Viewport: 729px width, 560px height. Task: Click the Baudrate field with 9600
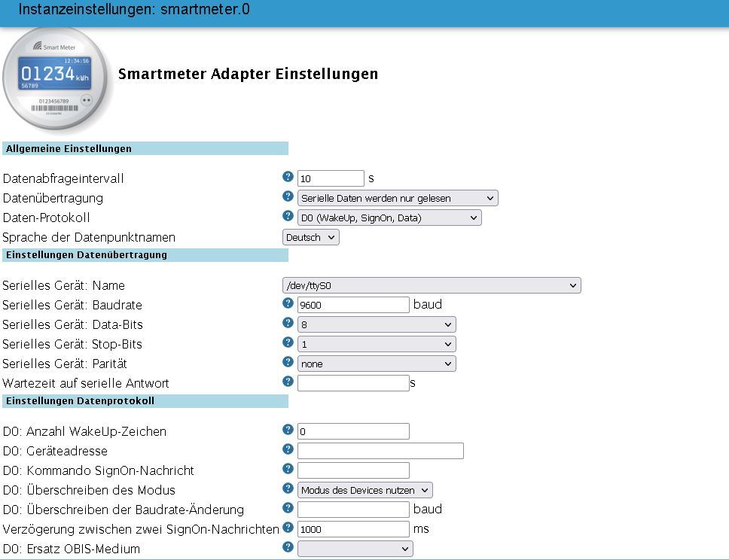(353, 305)
